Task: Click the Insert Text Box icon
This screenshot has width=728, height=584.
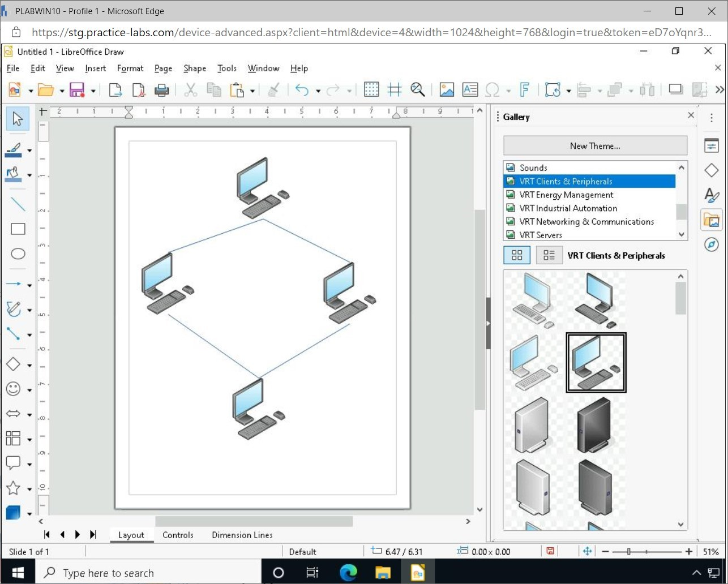Action: pyautogui.click(x=470, y=89)
